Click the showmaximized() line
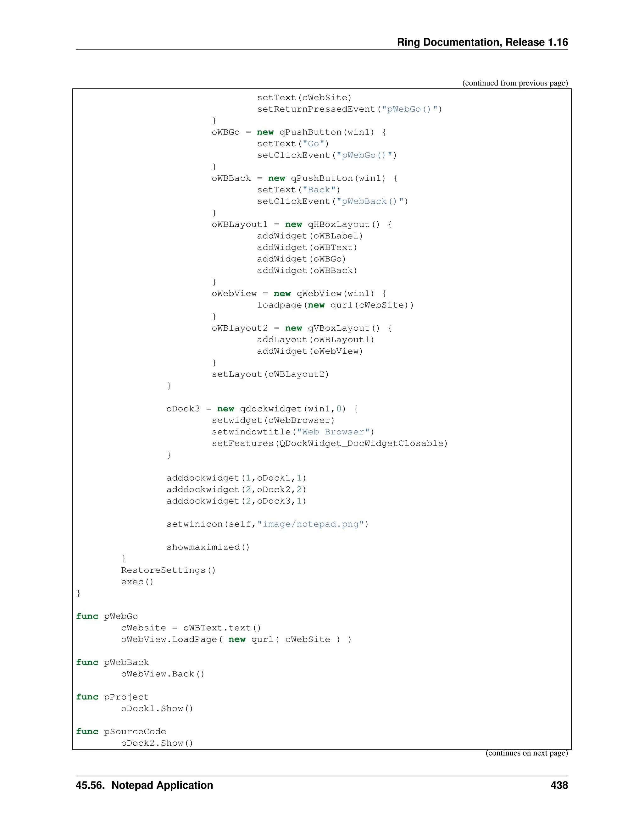 click(x=208, y=547)
